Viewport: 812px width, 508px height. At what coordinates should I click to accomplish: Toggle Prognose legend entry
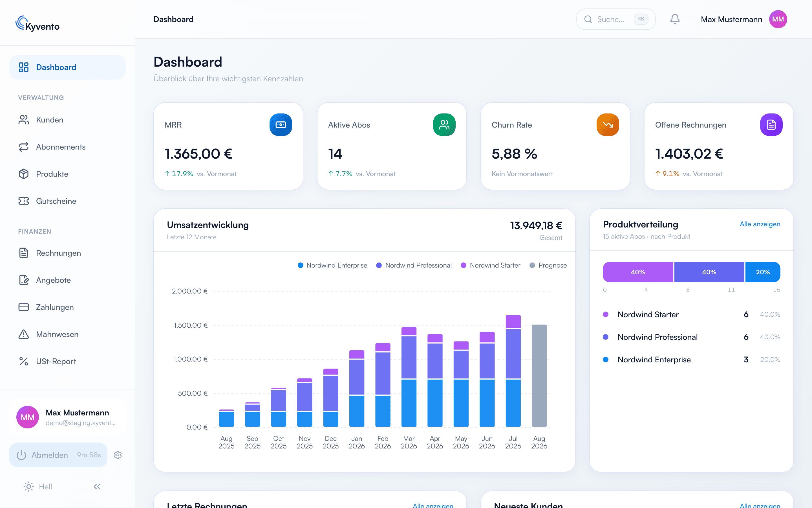pos(548,265)
